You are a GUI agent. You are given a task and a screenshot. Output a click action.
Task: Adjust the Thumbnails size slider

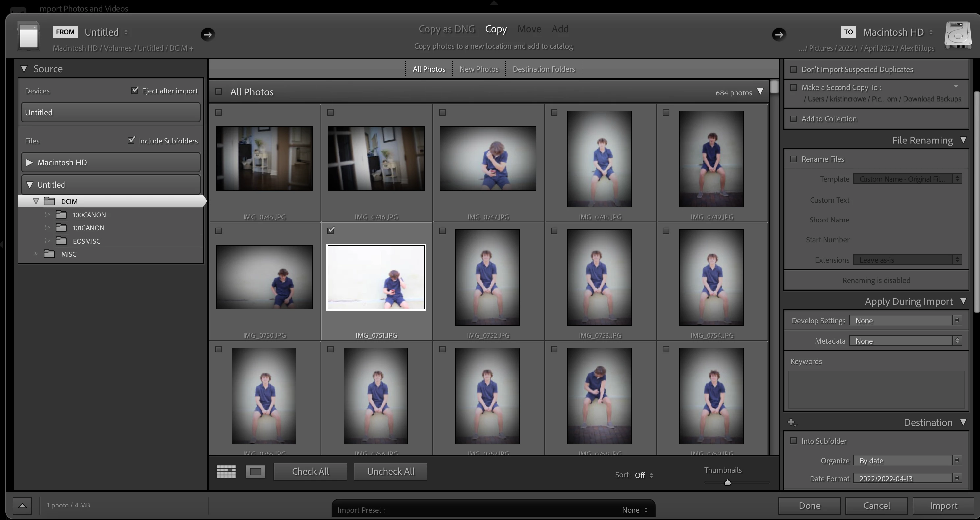727,483
